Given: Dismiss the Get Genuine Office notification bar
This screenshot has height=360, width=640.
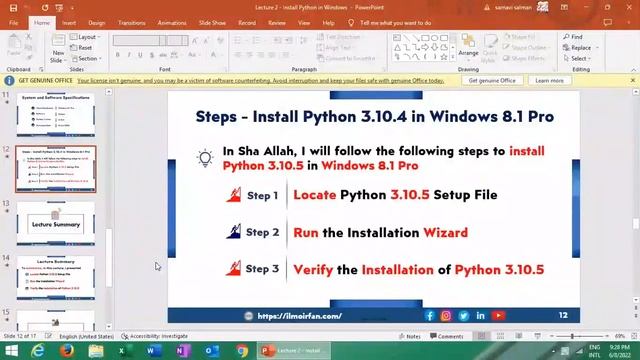Looking at the screenshot, I should click(x=633, y=80).
